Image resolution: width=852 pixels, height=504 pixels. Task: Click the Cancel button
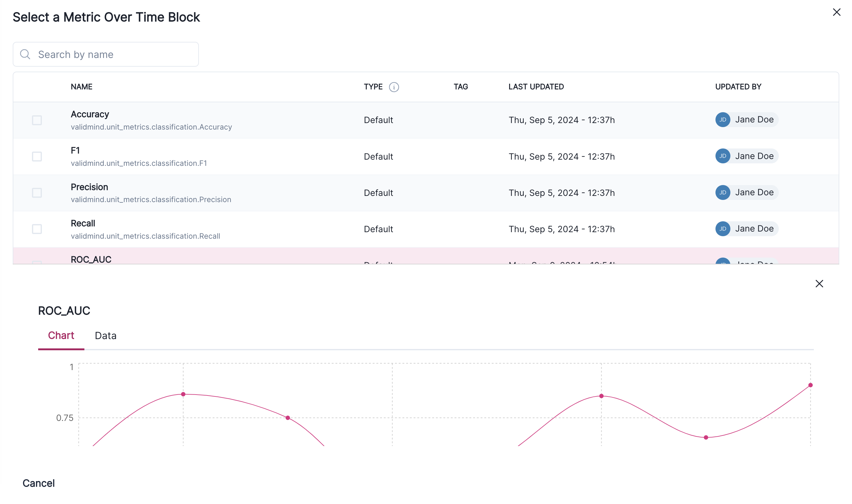[x=38, y=483]
